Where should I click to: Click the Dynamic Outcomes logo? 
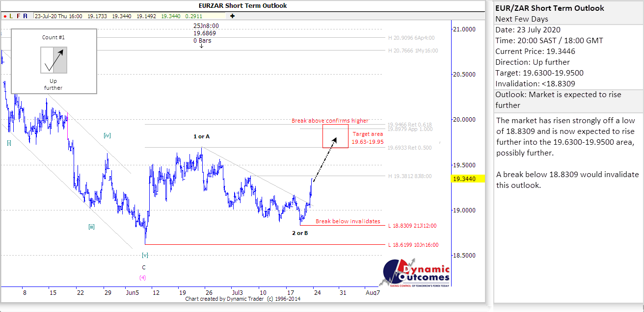415,273
